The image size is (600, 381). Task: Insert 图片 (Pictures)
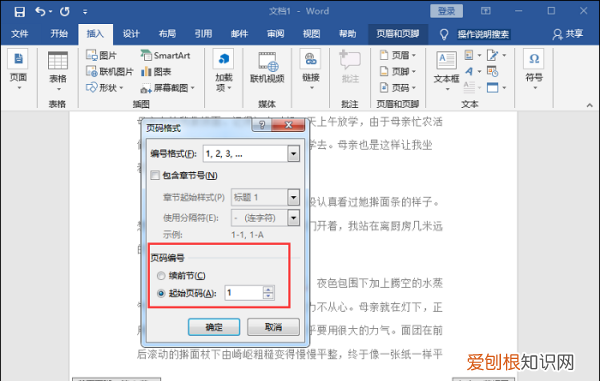101,55
